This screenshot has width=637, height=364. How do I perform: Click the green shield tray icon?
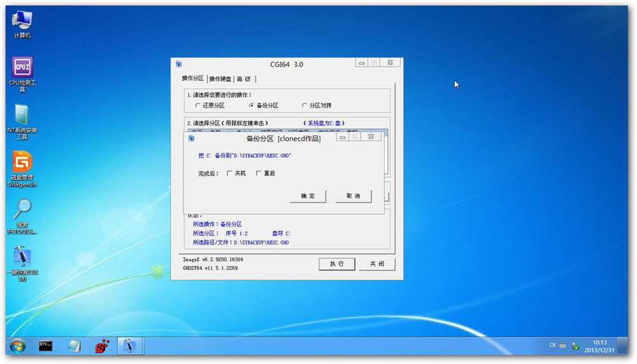(x=575, y=347)
